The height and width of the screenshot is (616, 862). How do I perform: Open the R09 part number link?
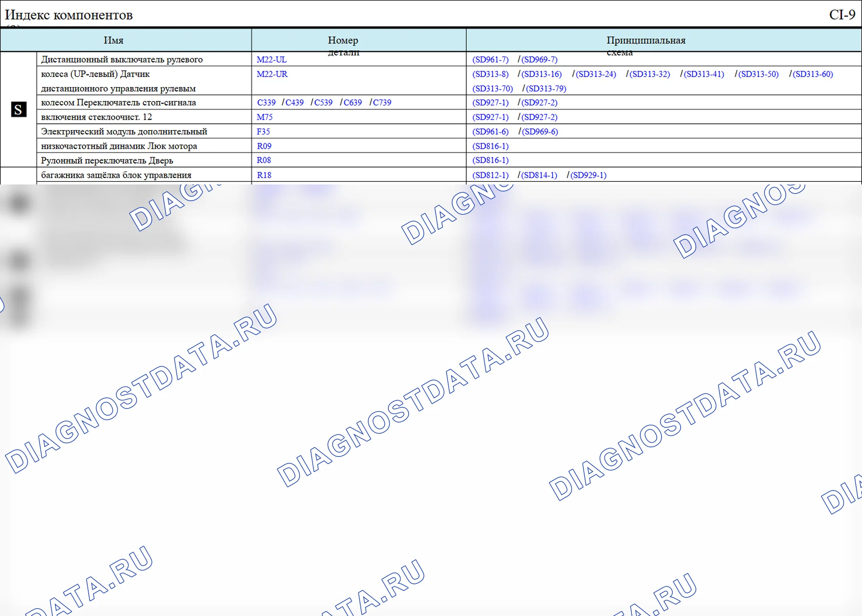click(264, 146)
